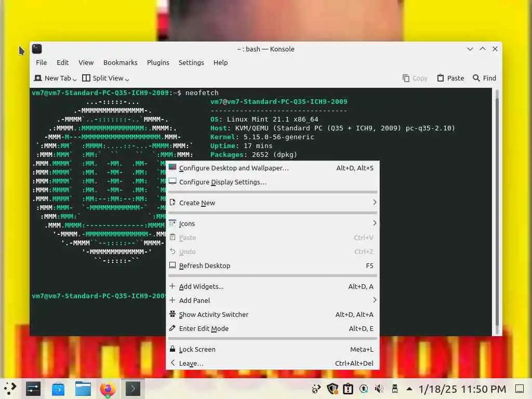532x399 pixels.
Task: Click the Kernel line in neofetch output
Action: pyautogui.click(x=262, y=137)
